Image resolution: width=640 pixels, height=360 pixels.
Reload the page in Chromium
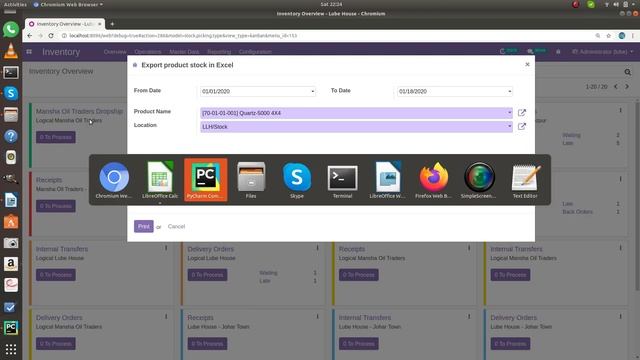(51, 36)
